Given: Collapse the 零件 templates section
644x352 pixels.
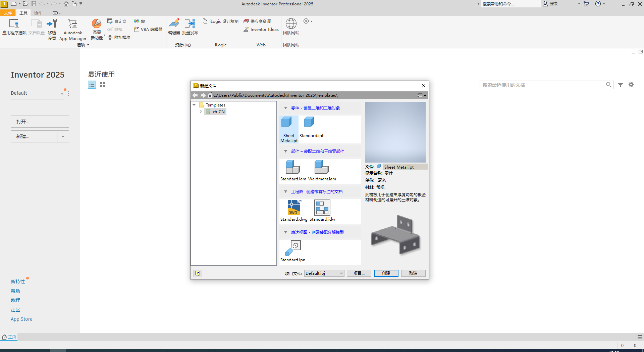Looking at the screenshot, I should click(285, 108).
